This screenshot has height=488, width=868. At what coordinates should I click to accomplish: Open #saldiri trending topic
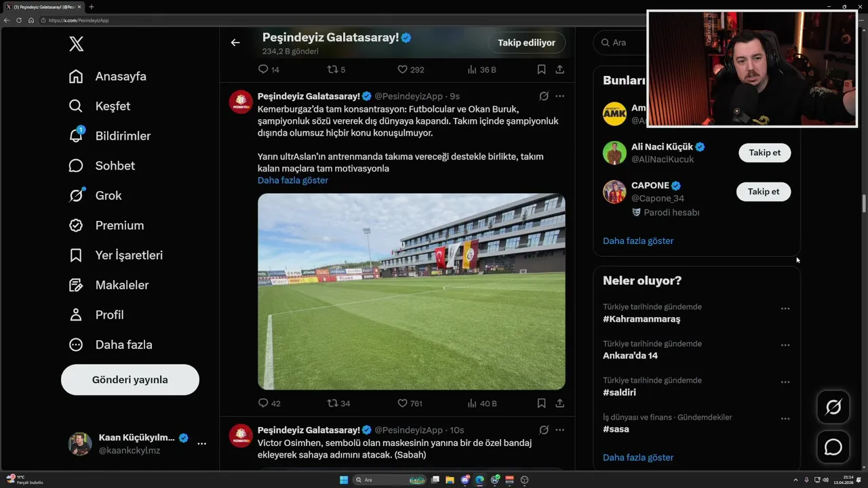click(619, 392)
